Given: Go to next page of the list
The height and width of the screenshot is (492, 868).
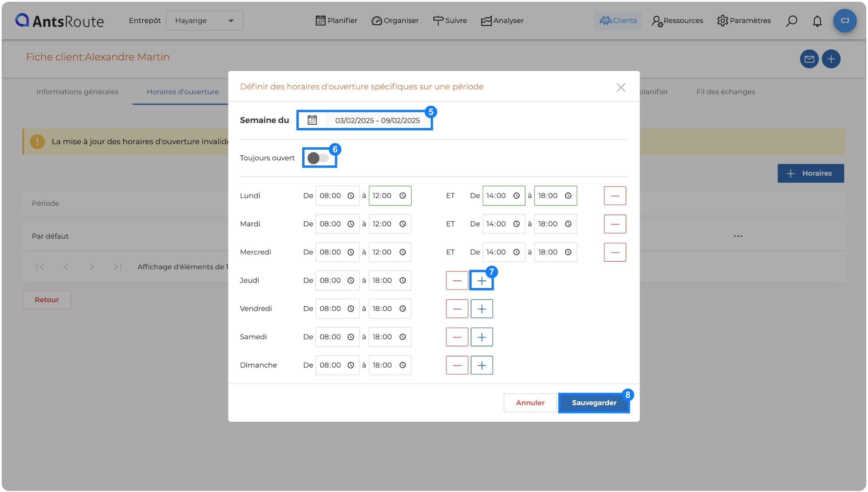Looking at the screenshot, I should coord(91,267).
